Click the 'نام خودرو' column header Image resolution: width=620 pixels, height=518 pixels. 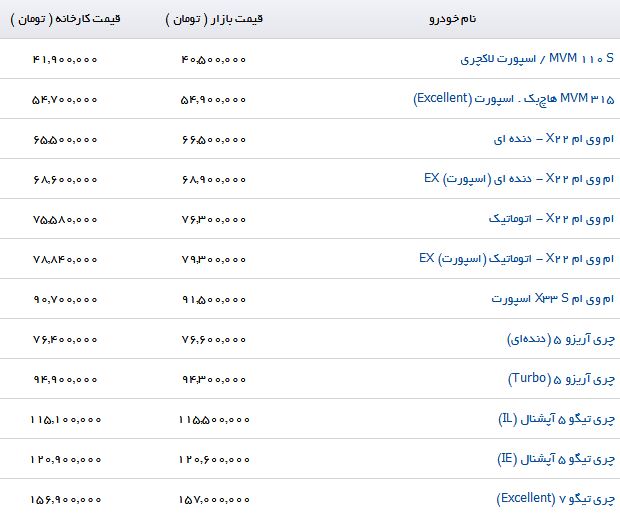453,19
